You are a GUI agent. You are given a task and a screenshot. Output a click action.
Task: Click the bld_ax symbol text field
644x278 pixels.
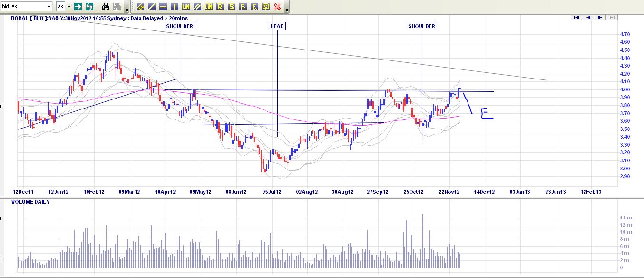point(23,7)
